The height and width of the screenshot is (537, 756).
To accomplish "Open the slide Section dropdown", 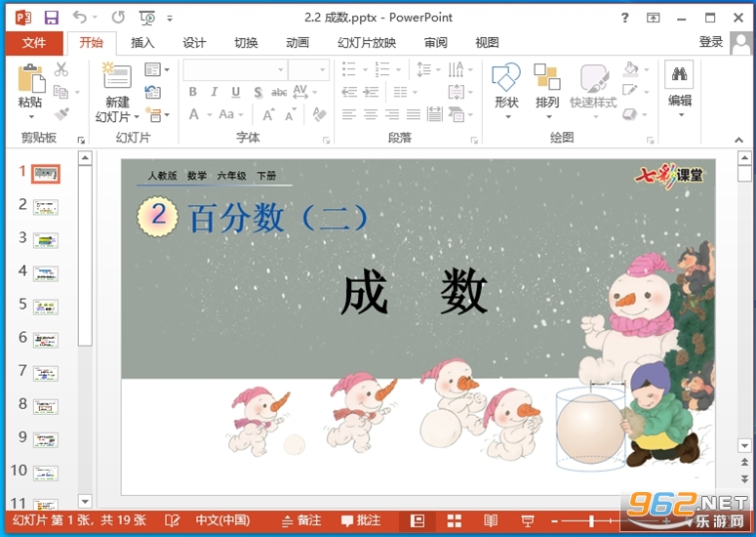I will point(157,115).
